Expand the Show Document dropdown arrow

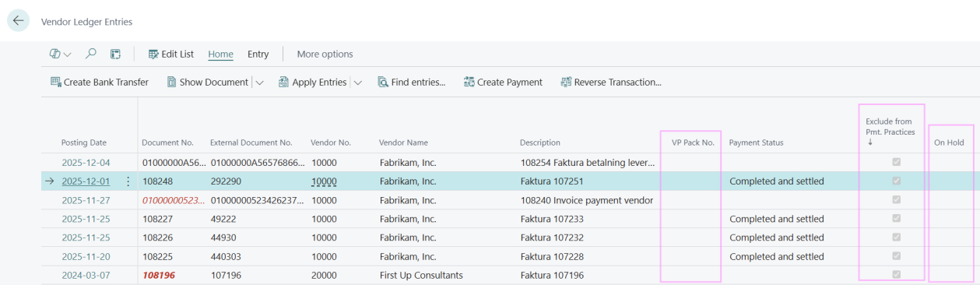click(x=260, y=83)
